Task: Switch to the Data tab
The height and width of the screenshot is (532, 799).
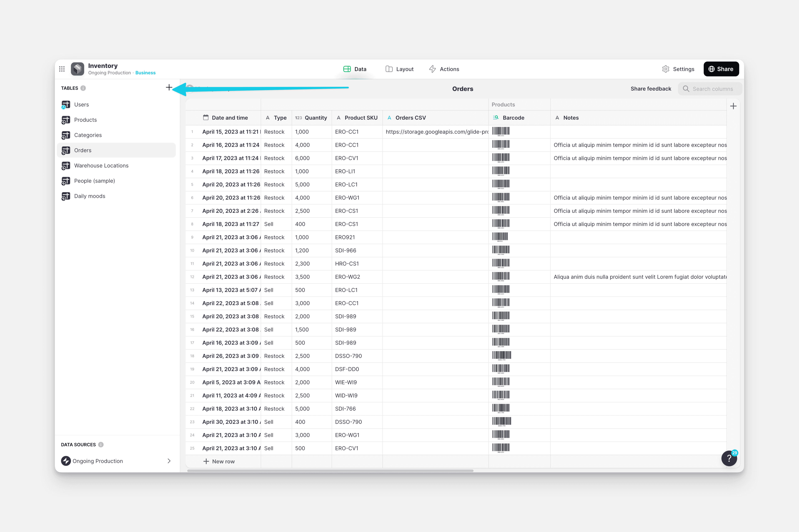Action: click(355, 69)
